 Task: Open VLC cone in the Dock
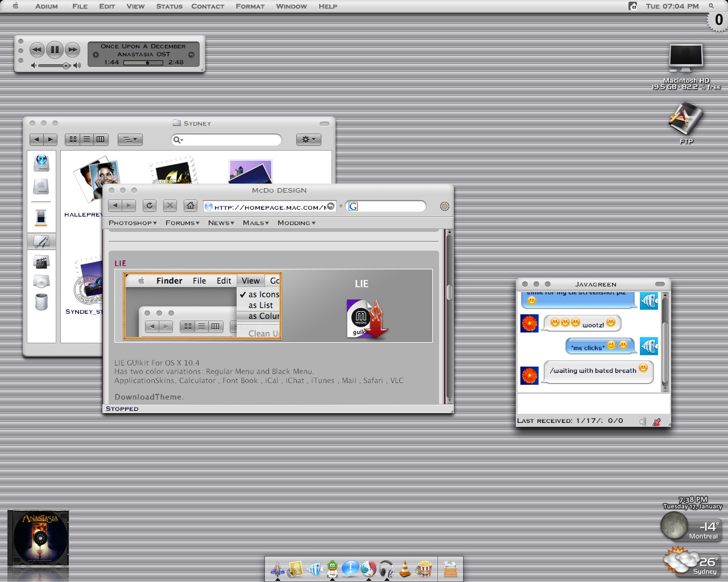(405, 568)
